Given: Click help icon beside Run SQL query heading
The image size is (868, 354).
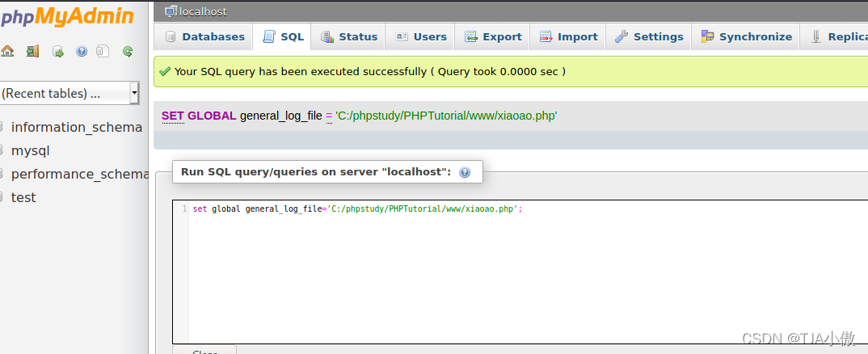Looking at the screenshot, I should tap(465, 172).
